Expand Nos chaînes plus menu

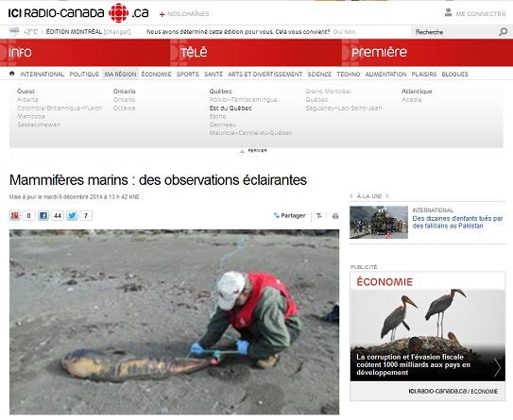184,14
